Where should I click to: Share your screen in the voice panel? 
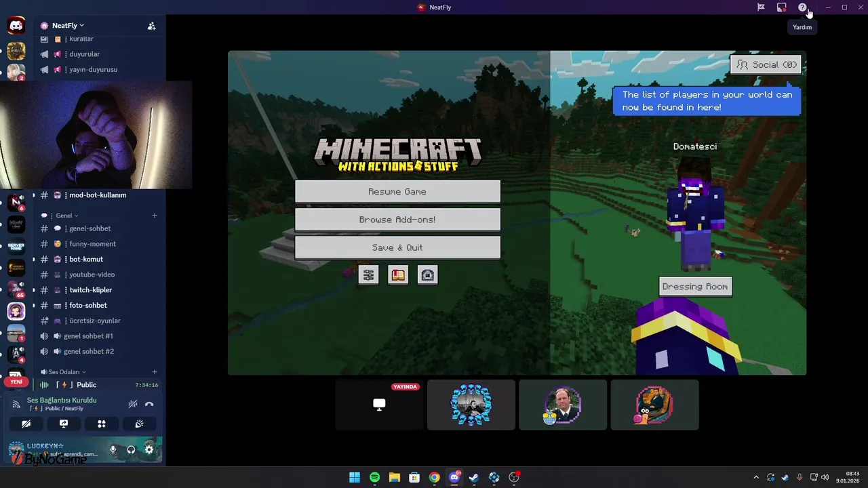[64, 424]
